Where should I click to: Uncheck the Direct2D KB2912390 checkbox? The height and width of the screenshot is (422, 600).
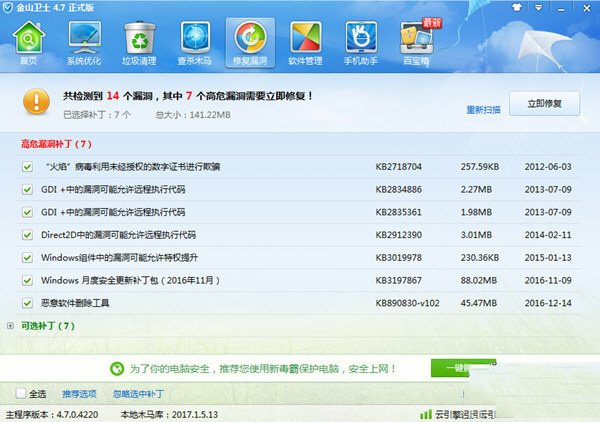(x=27, y=235)
